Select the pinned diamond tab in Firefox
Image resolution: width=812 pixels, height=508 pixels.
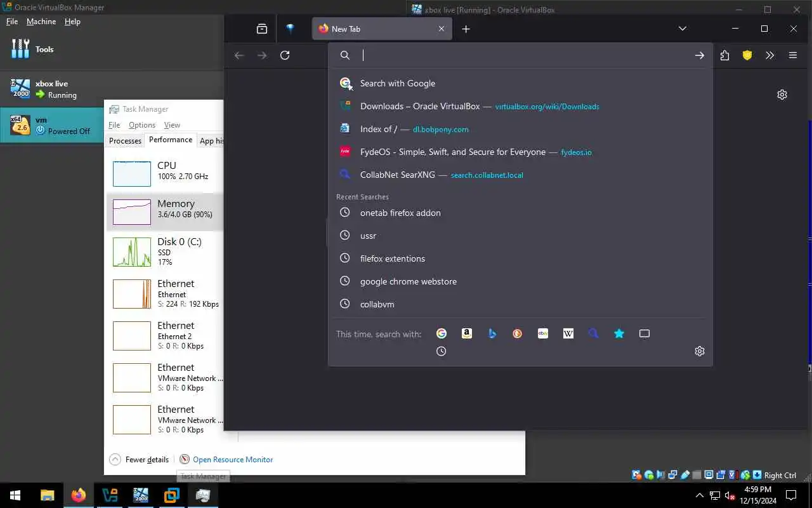tap(290, 29)
